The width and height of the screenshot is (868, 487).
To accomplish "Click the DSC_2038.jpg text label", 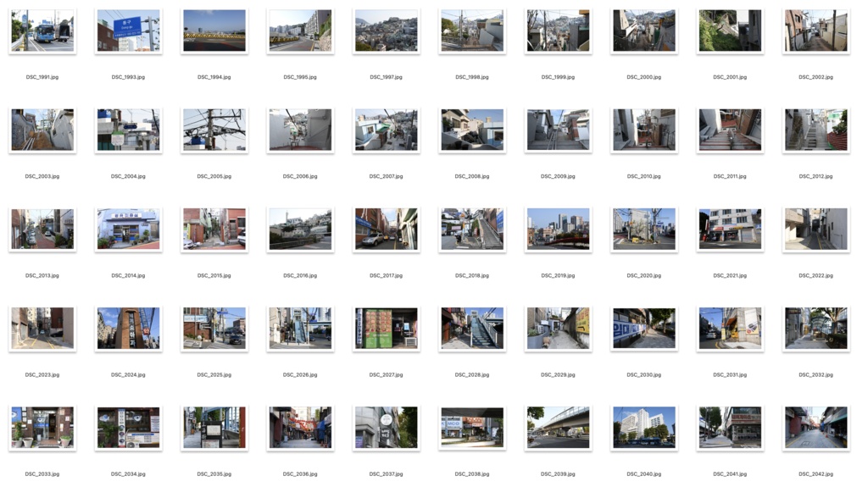I will 472,474.
